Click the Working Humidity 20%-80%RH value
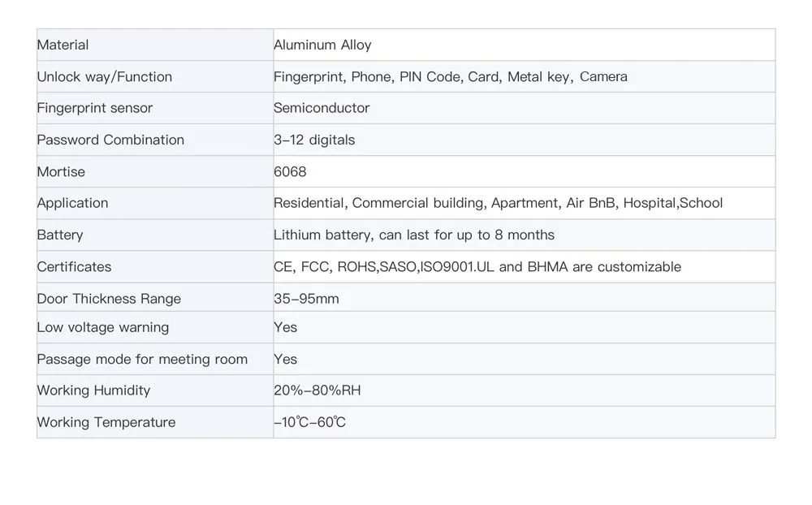The height and width of the screenshot is (505, 812). point(317,391)
